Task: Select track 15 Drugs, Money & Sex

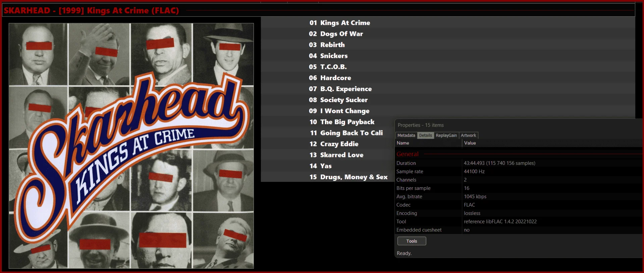Action: [x=348, y=177]
